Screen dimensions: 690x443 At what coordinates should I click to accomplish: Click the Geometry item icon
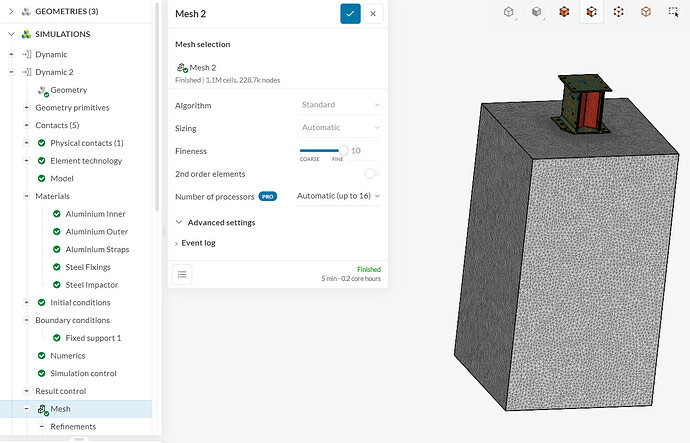coord(43,91)
